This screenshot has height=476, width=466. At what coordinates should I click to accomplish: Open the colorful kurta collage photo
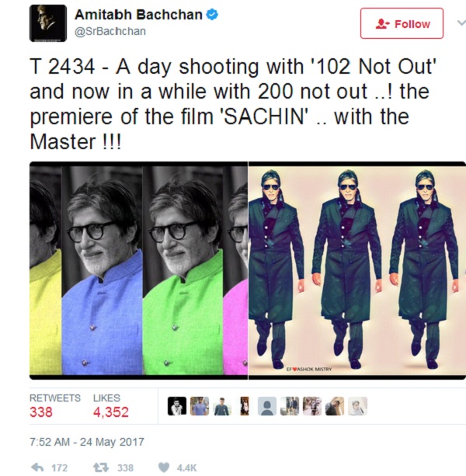tap(138, 270)
